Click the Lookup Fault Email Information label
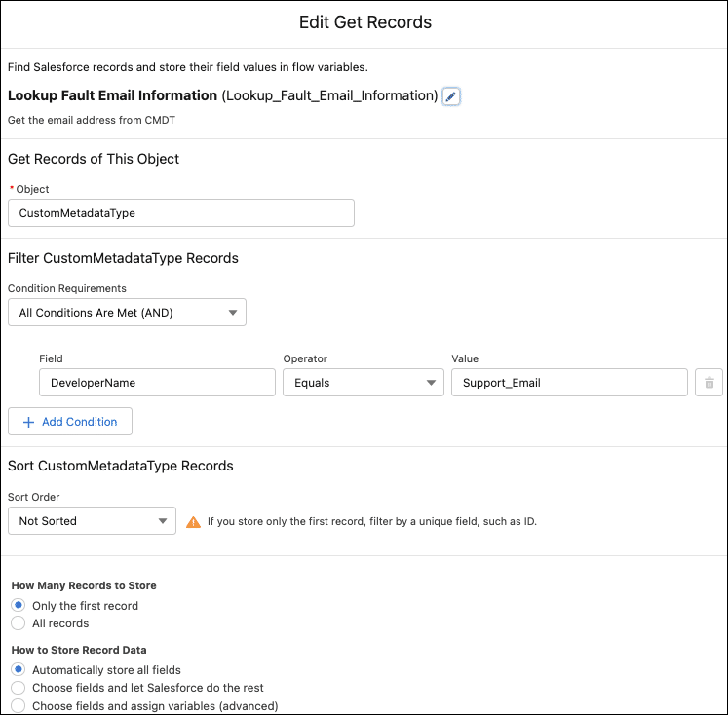 (112, 95)
